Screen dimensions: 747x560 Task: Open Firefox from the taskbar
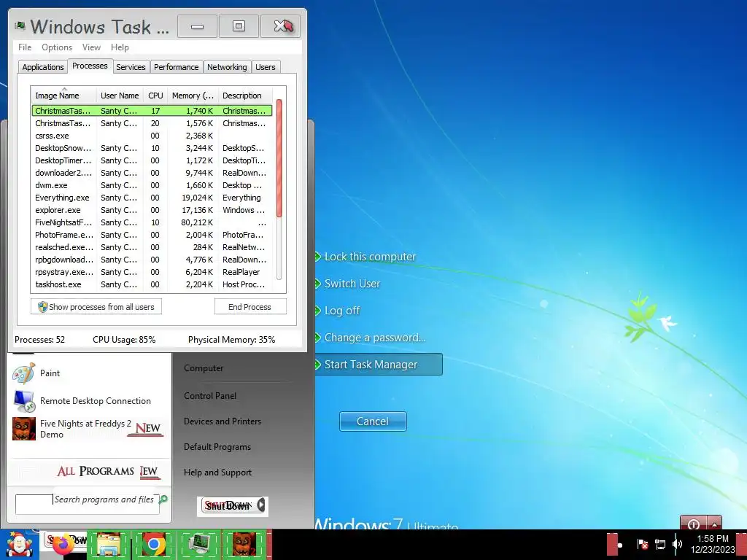tap(64, 544)
